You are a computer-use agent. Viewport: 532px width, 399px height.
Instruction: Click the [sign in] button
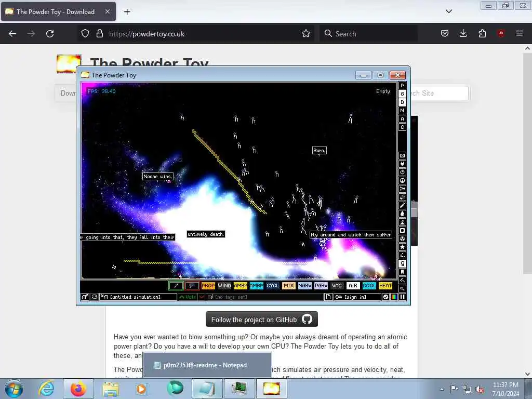[357, 297]
